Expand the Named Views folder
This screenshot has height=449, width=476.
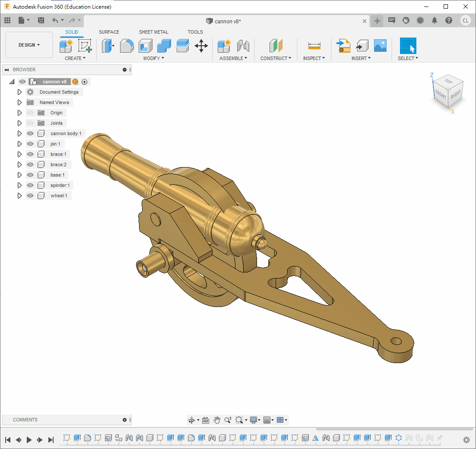click(19, 102)
